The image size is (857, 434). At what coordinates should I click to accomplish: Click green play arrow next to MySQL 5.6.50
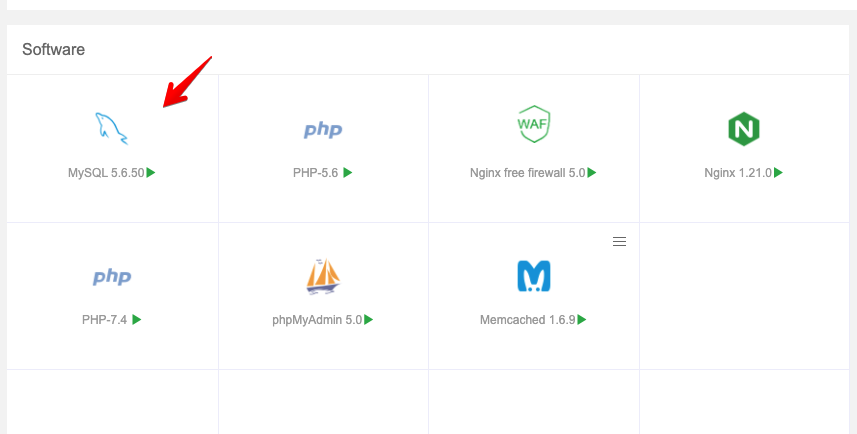(151, 173)
